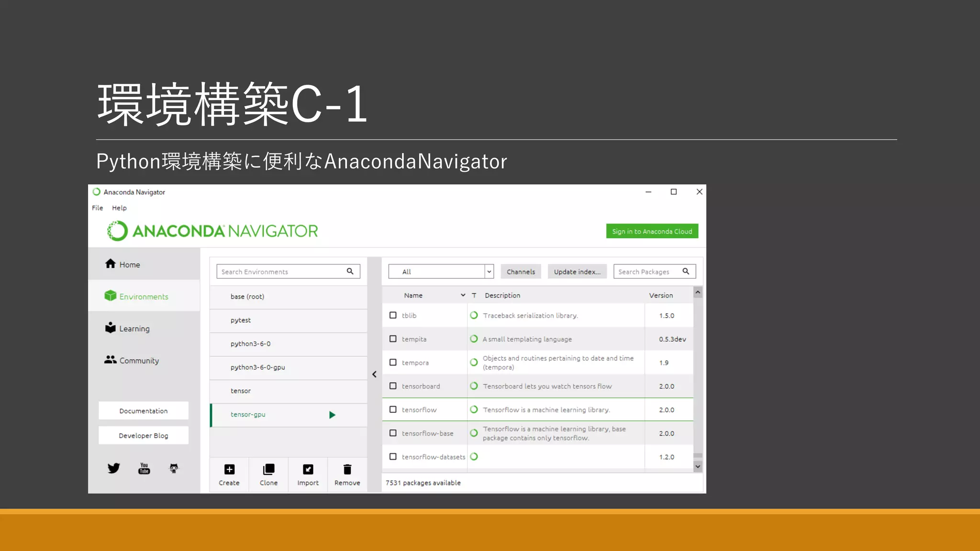Open the Help menu

[x=119, y=208]
